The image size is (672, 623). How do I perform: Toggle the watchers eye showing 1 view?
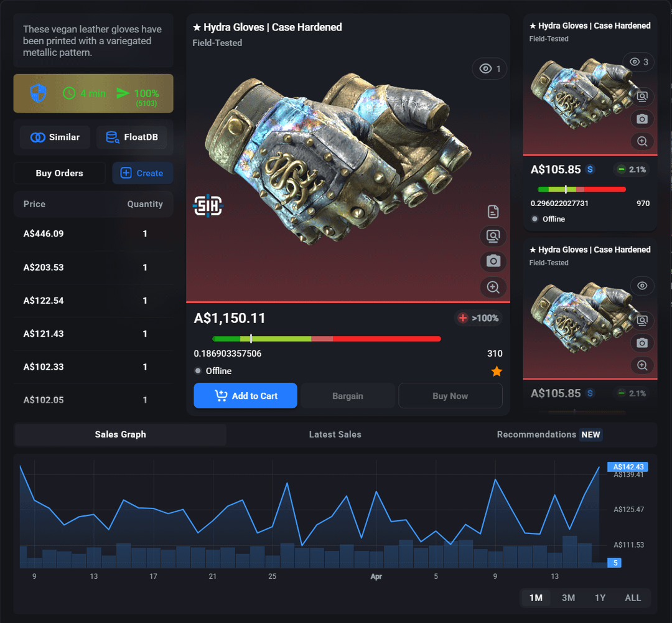[x=490, y=69]
